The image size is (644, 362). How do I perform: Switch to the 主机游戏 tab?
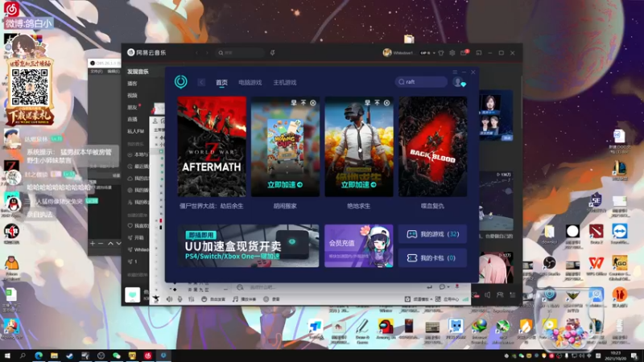pos(285,83)
